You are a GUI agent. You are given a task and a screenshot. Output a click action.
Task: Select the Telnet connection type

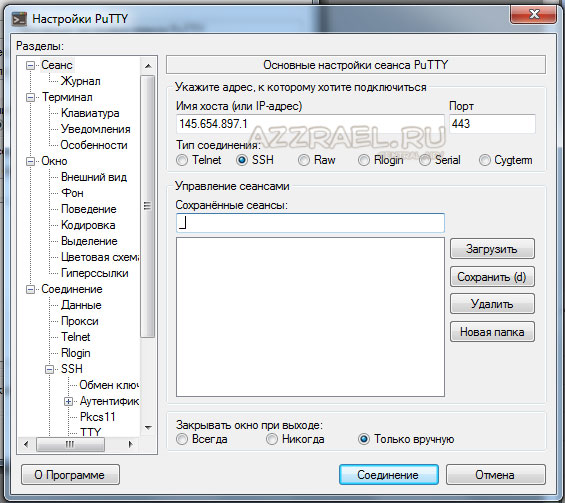(x=182, y=160)
